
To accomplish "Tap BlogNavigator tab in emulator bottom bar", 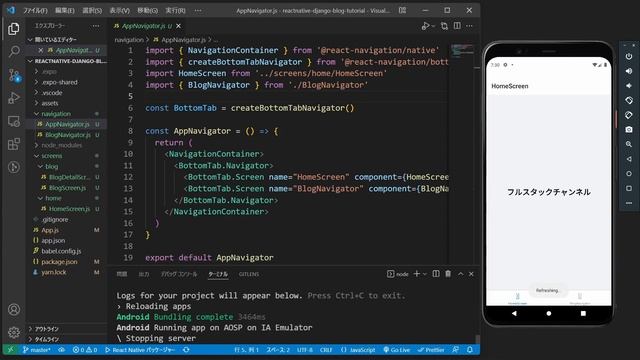I will pyautogui.click(x=580, y=299).
